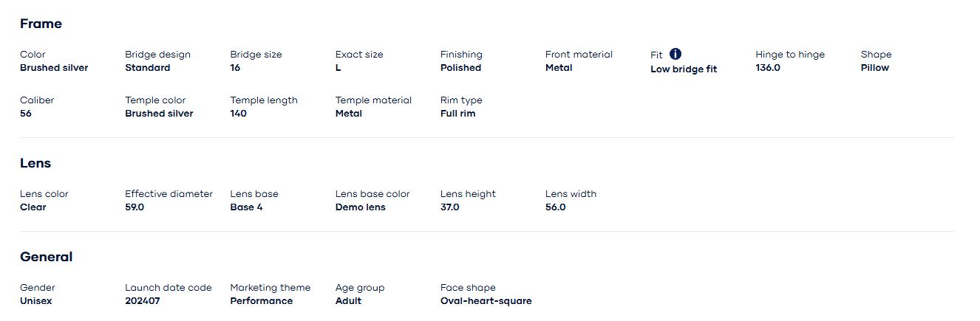Image resolution: width=980 pixels, height=321 pixels.
Task: Select the Brushed silver color value
Action: (x=54, y=68)
